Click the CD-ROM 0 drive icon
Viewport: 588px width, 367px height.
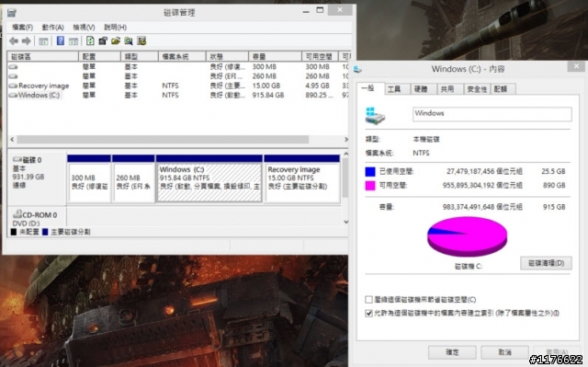[x=17, y=214]
